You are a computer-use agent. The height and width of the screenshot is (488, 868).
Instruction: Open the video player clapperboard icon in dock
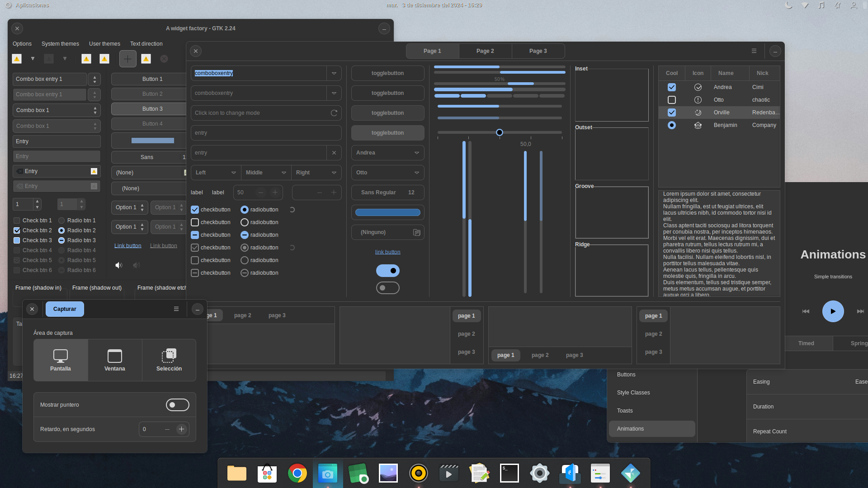click(449, 473)
